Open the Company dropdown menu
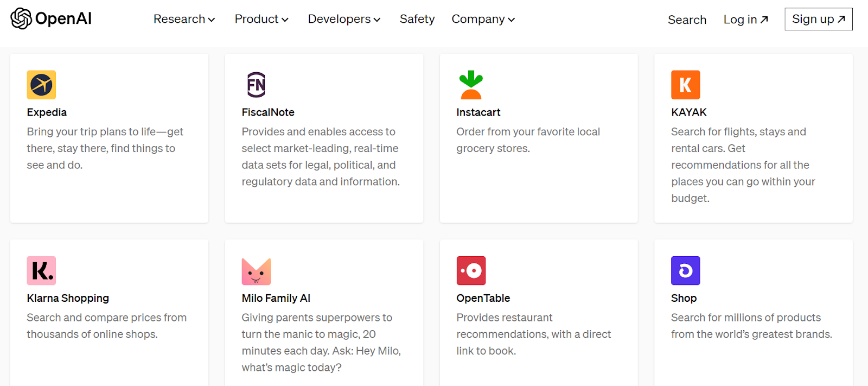 pyautogui.click(x=483, y=19)
